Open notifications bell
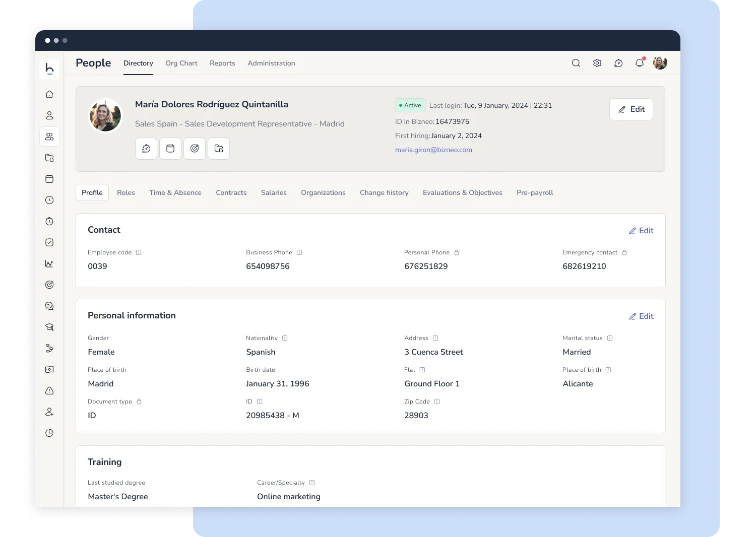Screen dimensions: 756x537 [x=640, y=63]
